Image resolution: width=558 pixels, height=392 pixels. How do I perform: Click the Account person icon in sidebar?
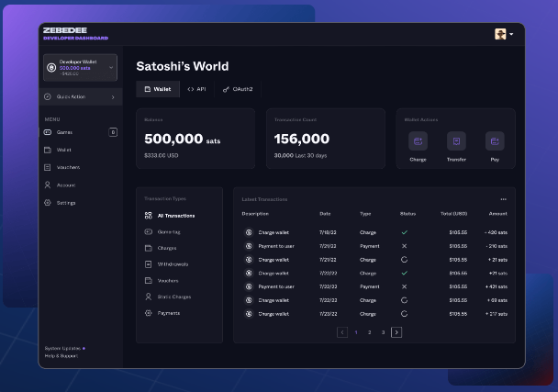pos(48,185)
